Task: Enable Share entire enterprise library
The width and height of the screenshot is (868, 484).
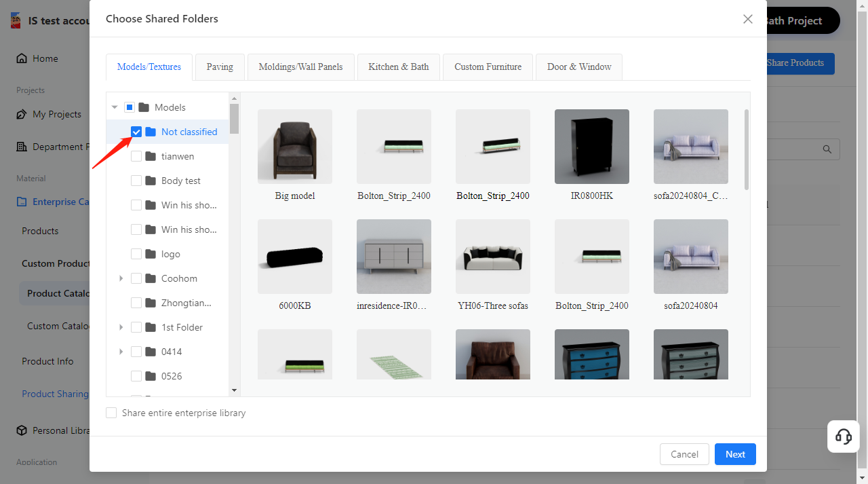Action: click(x=111, y=413)
